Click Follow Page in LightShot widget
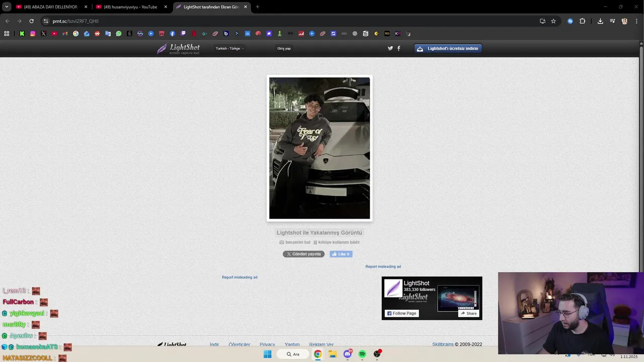644x362 pixels. (402, 313)
